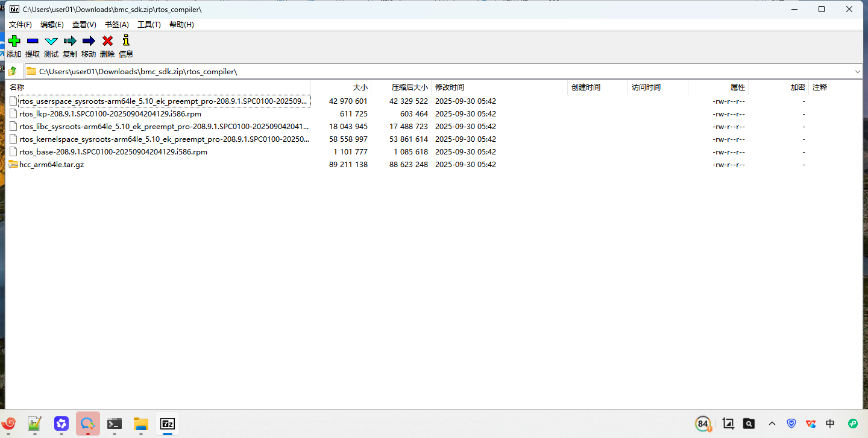Open the 书签(A) bookmarks menu

click(x=117, y=25)
